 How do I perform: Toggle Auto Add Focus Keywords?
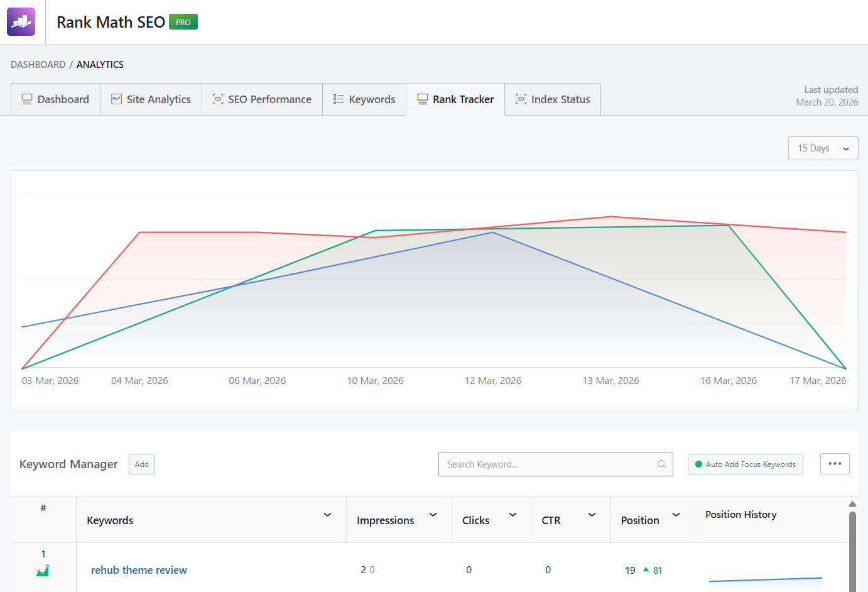click(x=746, y=464)
